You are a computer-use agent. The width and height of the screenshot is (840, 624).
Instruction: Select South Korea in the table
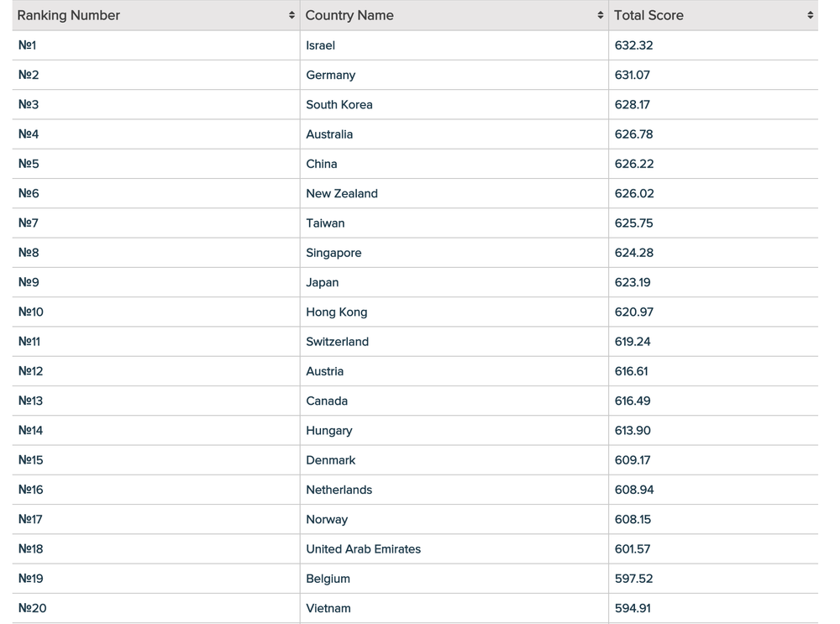coord(339,105)
